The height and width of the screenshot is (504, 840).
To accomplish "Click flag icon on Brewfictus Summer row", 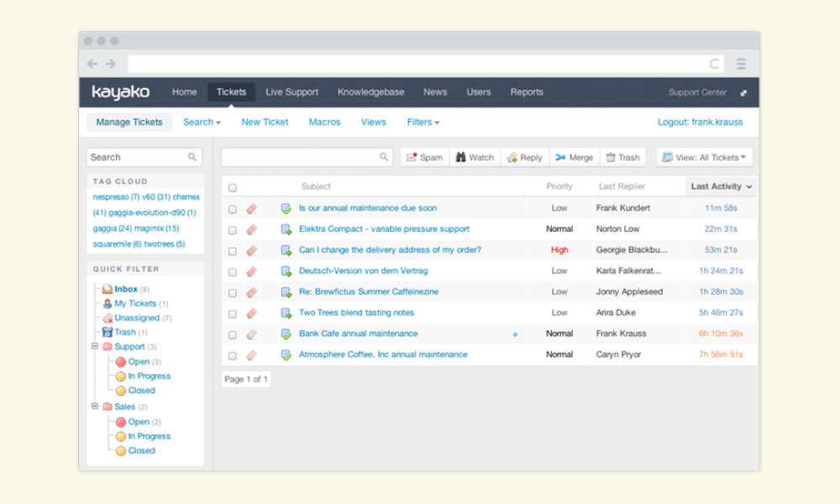I will [251, 292].
